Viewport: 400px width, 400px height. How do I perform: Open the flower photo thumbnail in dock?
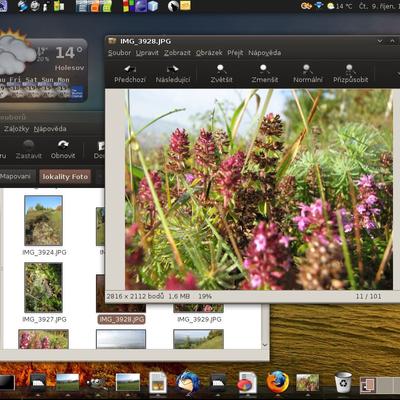[x=307, y=382]
